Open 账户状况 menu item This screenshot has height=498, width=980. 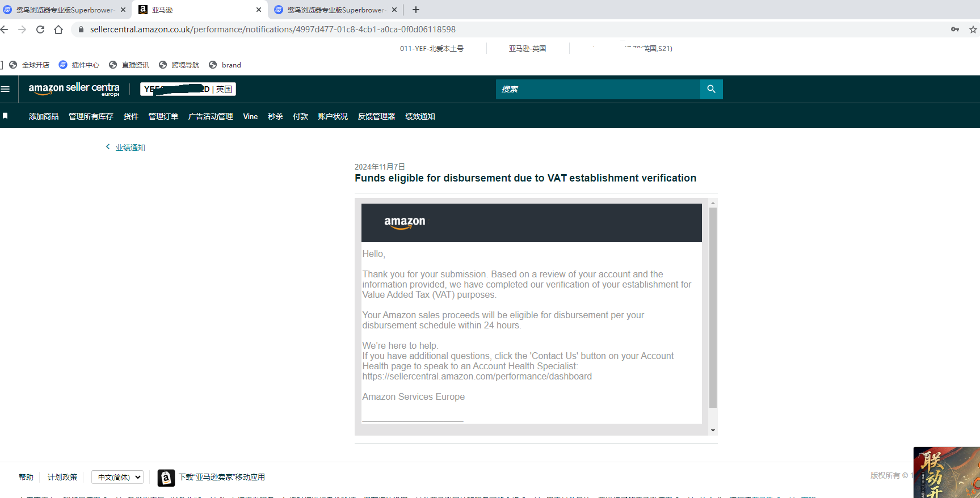click(333, 116)
